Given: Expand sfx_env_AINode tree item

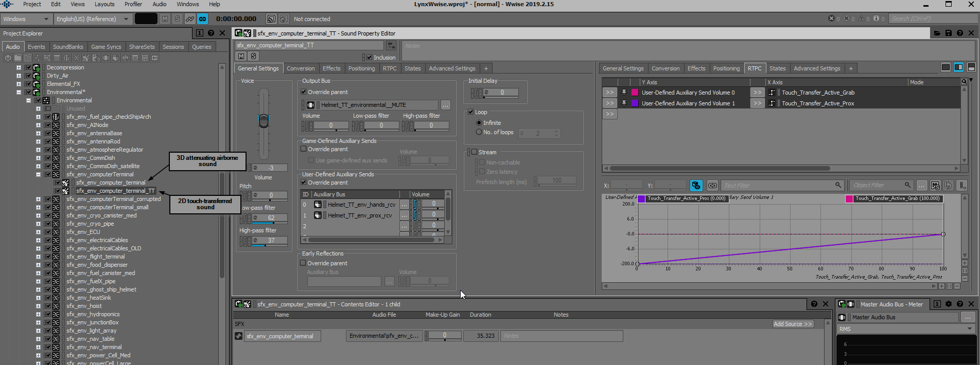Looking at the screenshot, I should point(38,125).
